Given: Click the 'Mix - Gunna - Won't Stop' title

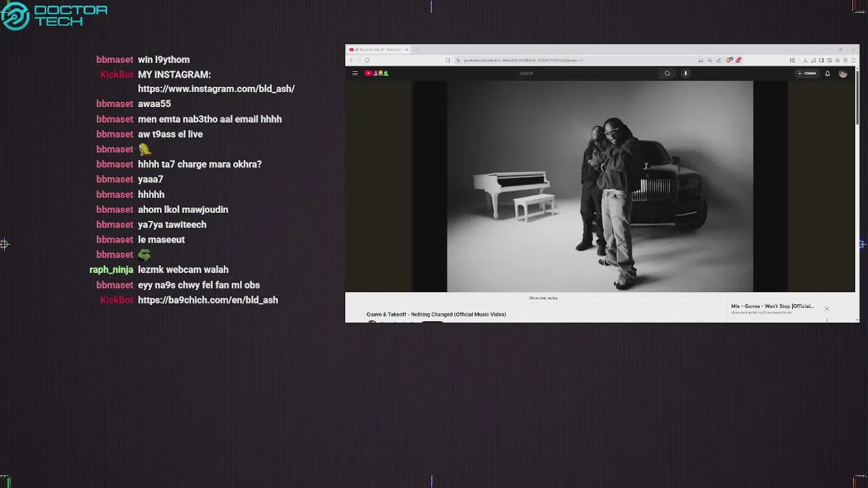Looking at the screenshot, I should [x=772, y=306].
